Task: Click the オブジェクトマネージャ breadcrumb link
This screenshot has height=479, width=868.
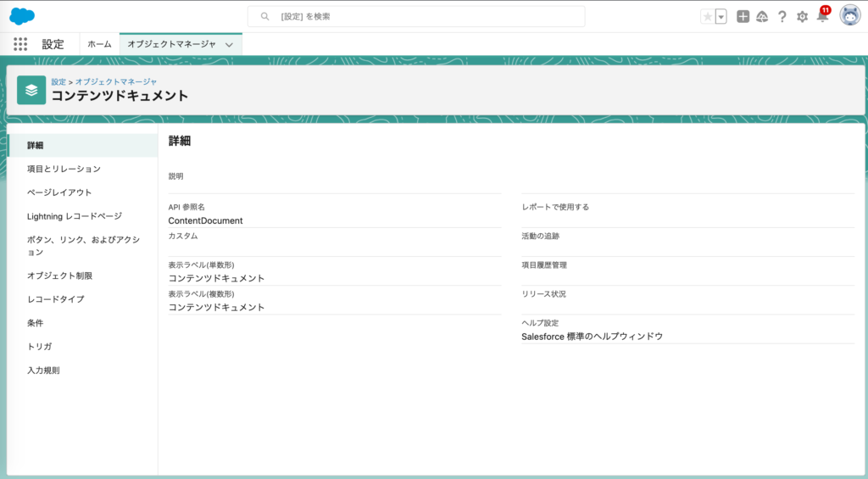Action: (116, 81)
